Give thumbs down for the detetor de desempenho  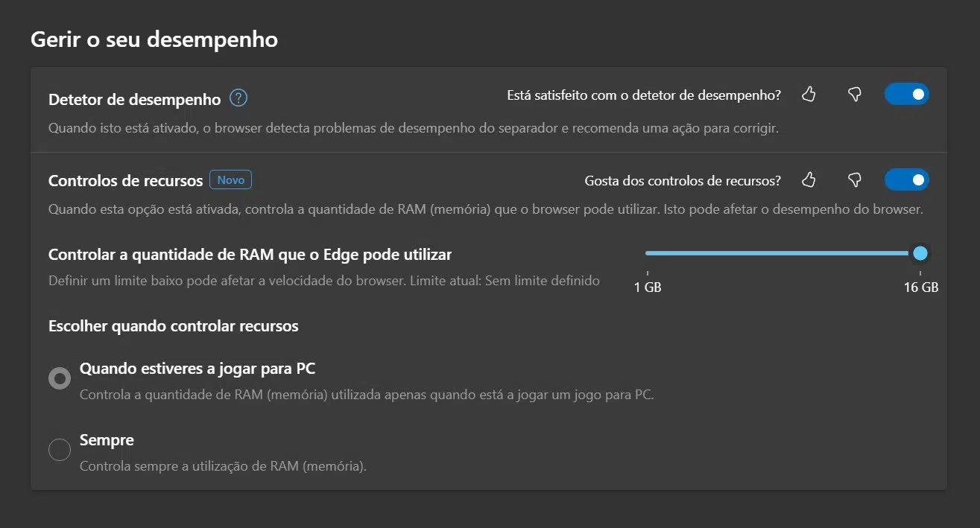click(x=855, y=95)
